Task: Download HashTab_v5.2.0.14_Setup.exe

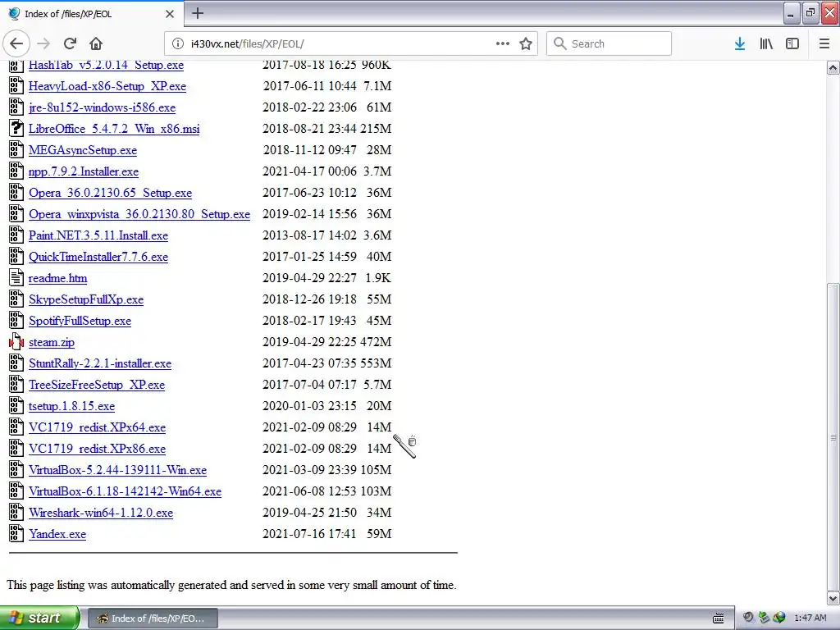Action: point(106,65)
